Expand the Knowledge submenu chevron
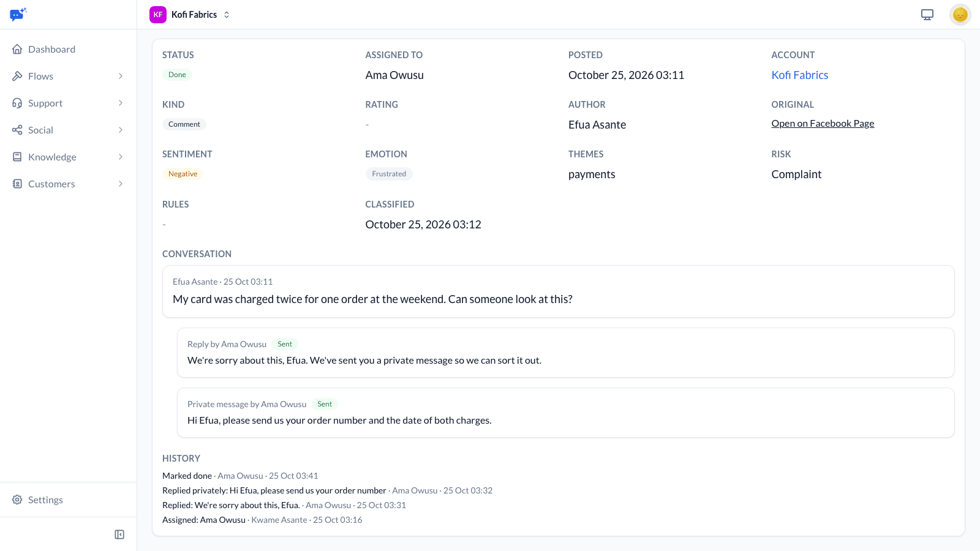Screen dimensions: 980x551 coord(121,157)
